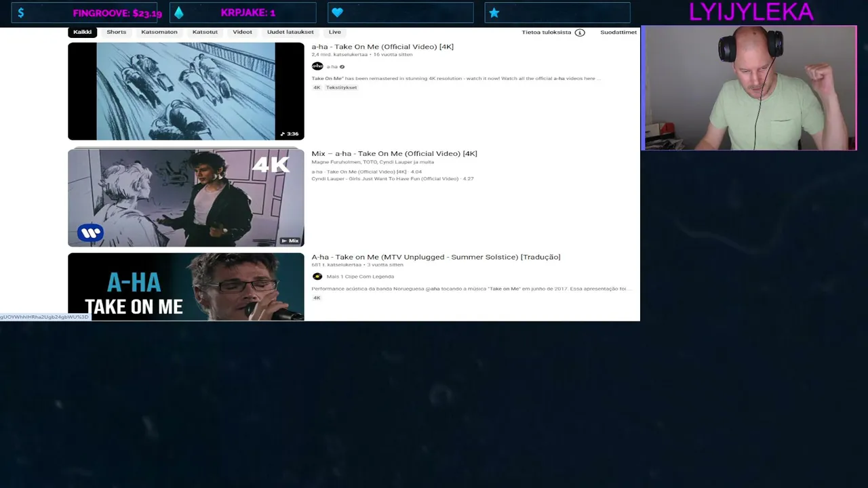Select the Uudet lataukset chip

pyautogui.click(x=290, y=32)
